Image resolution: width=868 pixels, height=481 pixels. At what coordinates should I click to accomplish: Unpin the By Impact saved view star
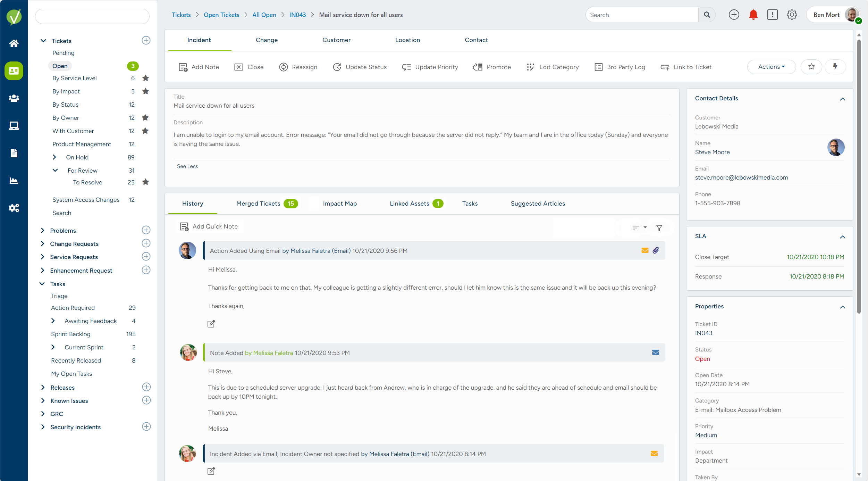145,91
